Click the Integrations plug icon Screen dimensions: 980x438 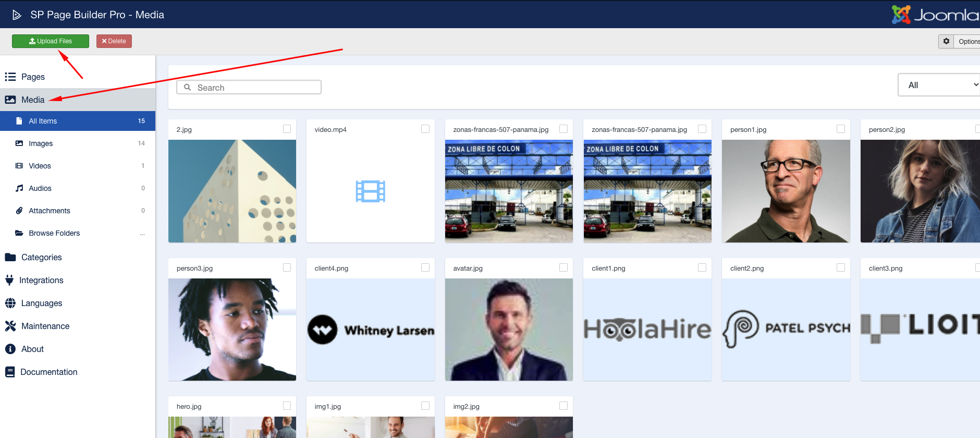pos(9,280)
